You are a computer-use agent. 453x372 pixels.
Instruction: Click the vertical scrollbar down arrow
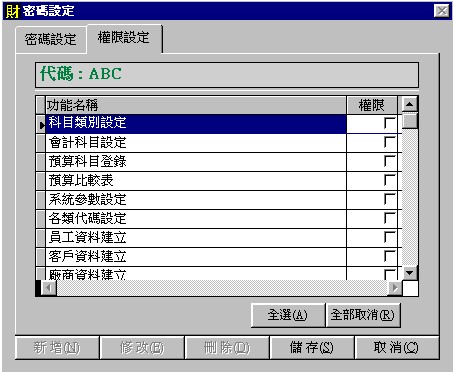pyautogui.click(x=410, y=273)
